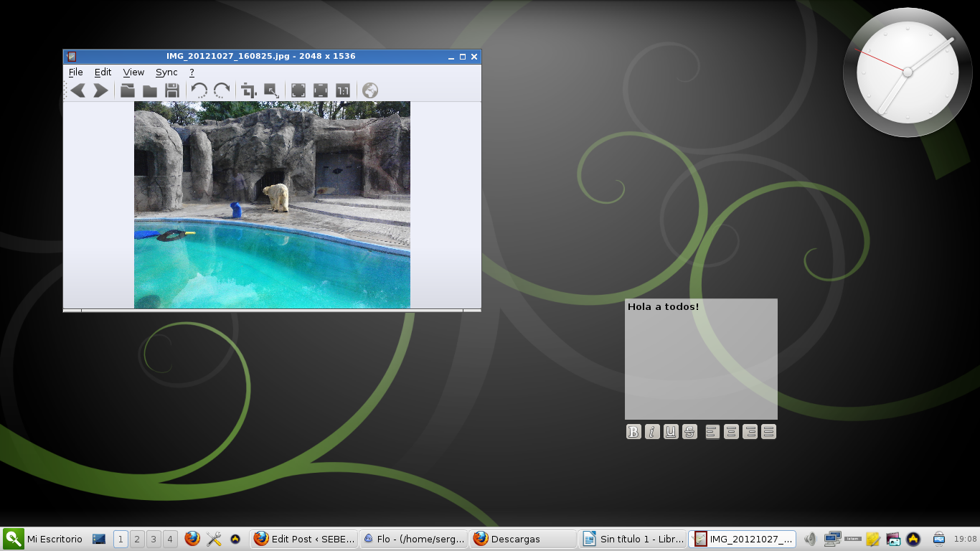The height and width of the screenshot is (551, 980).
Task: Click the globe icon in toolbar
Action: [x=370, y=90]
